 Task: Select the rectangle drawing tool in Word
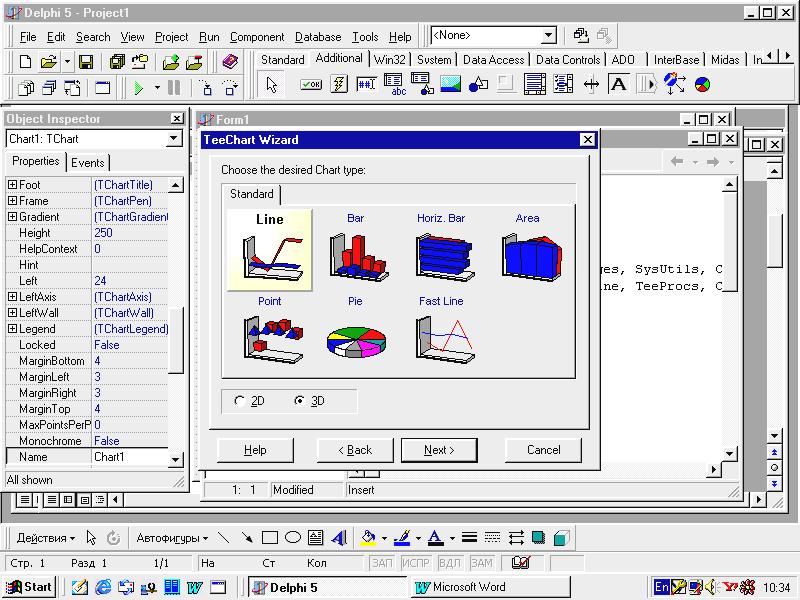pyautogui.click(x=269, y=538)
